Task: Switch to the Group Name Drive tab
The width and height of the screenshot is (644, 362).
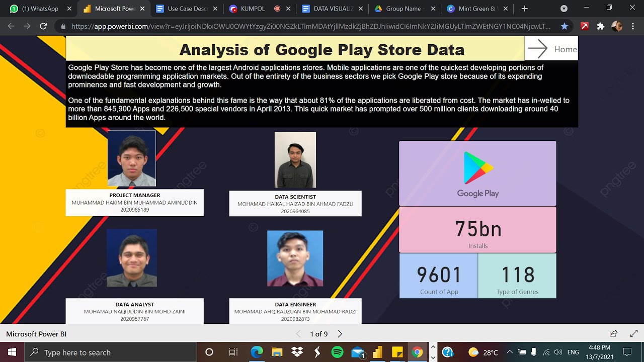Action: pyautogui.click(x=406, y=9)
